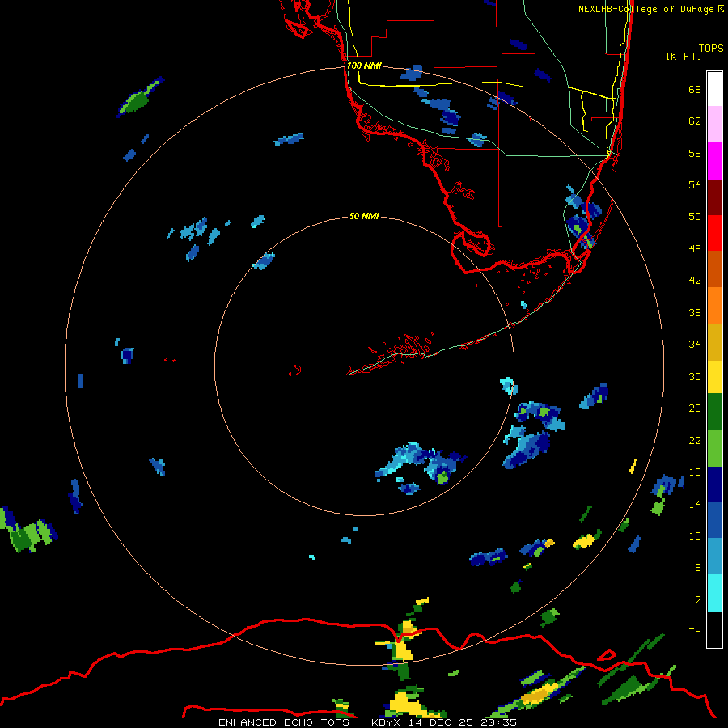Screen dimensions: 728x728
Task: Click the 38 scale label
Action: click(695, 313)
